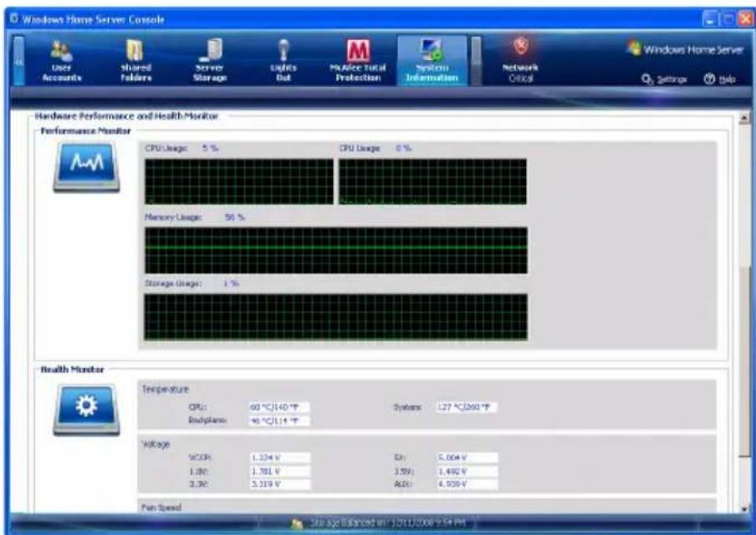Open the Help link
756x535 pixels.
click(720, 79)
